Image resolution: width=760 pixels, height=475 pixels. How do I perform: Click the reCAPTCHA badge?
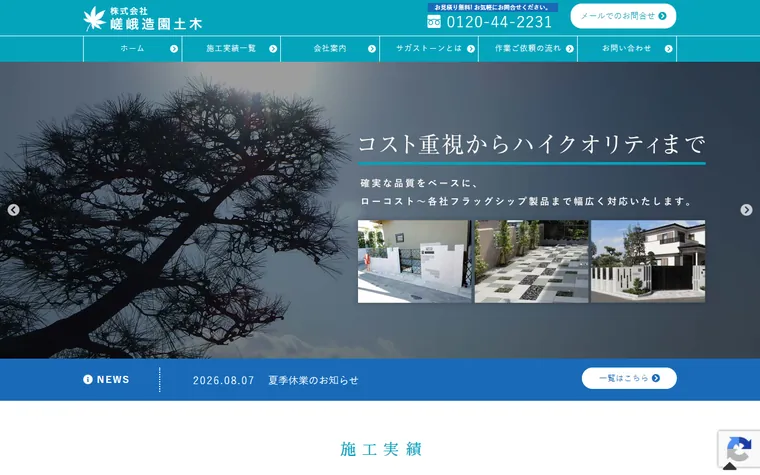click(739, 449)
